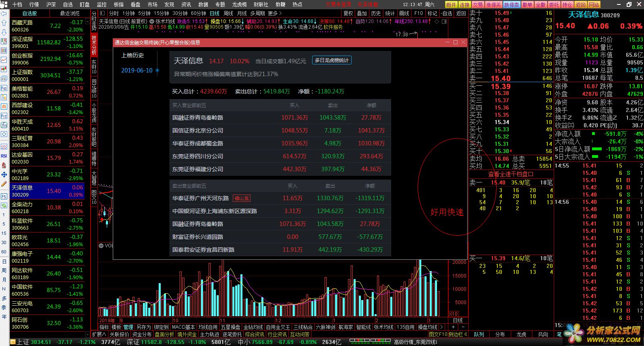Viewport: 644px width, 346px height.
Task: Click the indicator tab bar right arrow
Action: pos(442,327)
